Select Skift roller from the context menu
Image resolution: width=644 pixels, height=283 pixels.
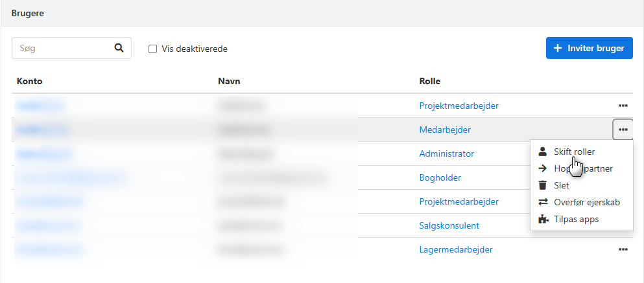tap(574, 152)
